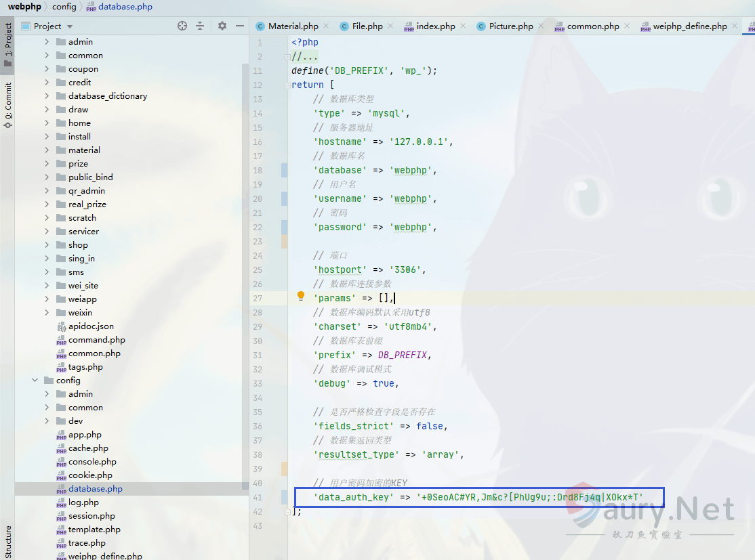Click the lightbulb quick-fix icon on line 27
The image size is (755, 560).
[x=302, y=297]
